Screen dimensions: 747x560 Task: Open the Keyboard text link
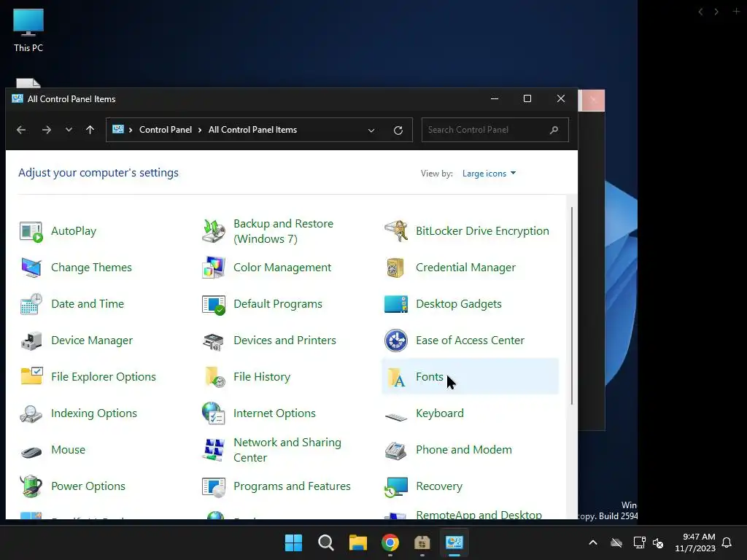pos(439,413)
